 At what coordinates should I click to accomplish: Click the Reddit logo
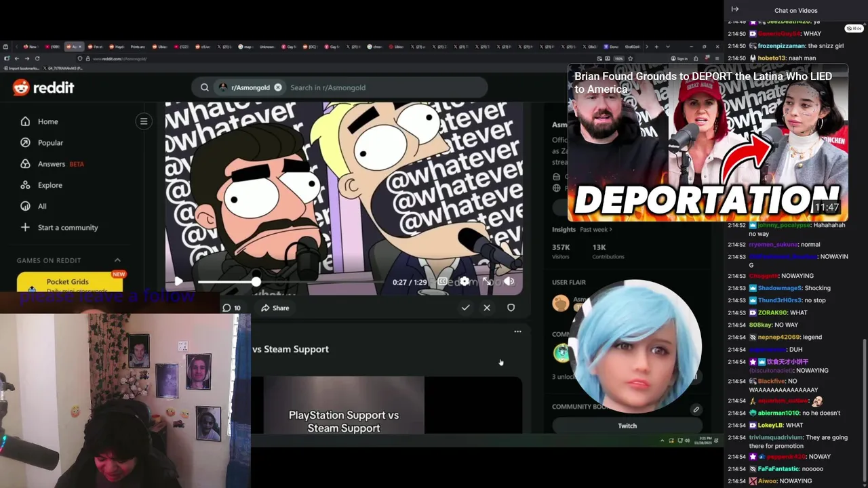pos(43,87)
